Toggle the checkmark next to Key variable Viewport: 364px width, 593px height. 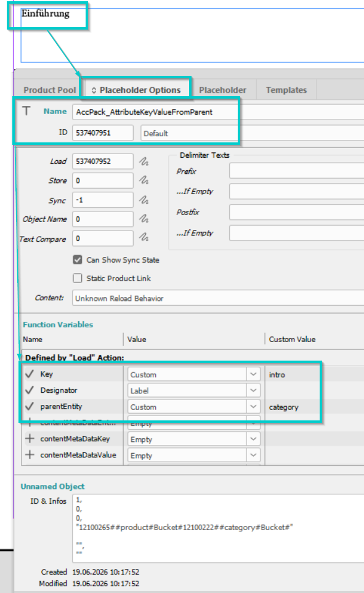(x=30, y=374)
